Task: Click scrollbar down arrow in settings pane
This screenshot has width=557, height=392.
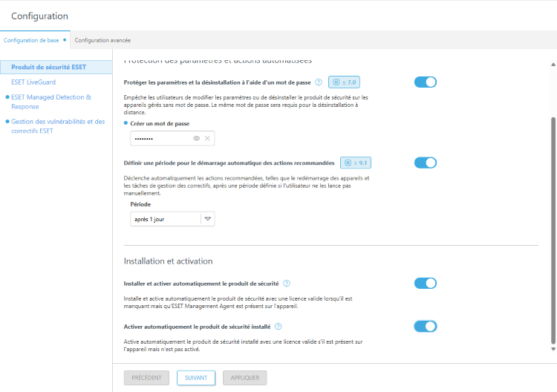Action: click(552, 348)
